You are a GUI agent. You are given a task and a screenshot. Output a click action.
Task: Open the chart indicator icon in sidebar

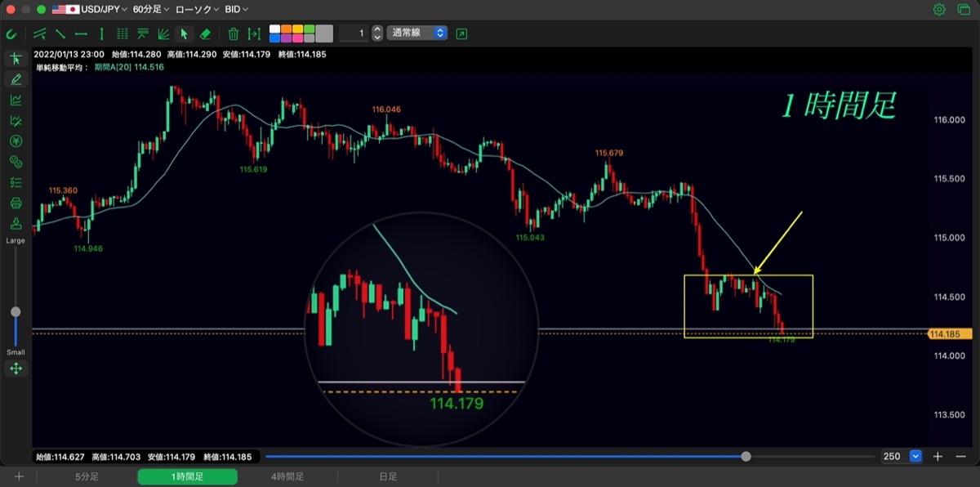click(16, 100)
